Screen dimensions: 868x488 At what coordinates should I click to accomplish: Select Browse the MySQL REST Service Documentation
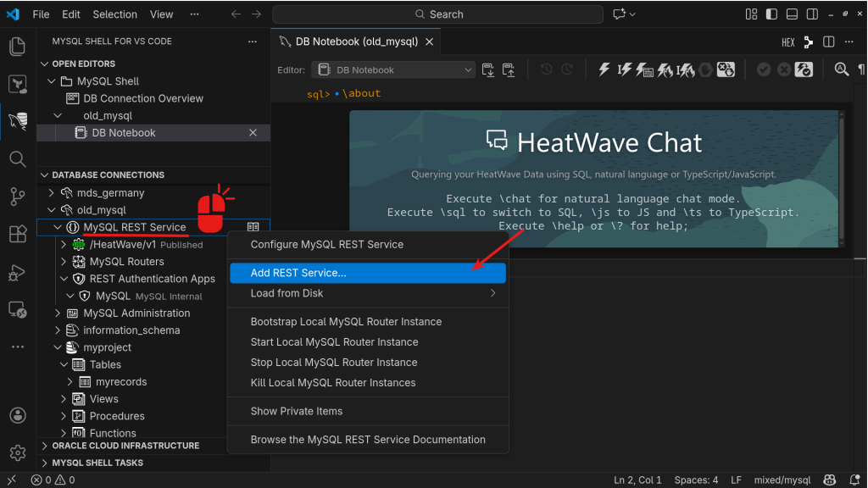368,440
